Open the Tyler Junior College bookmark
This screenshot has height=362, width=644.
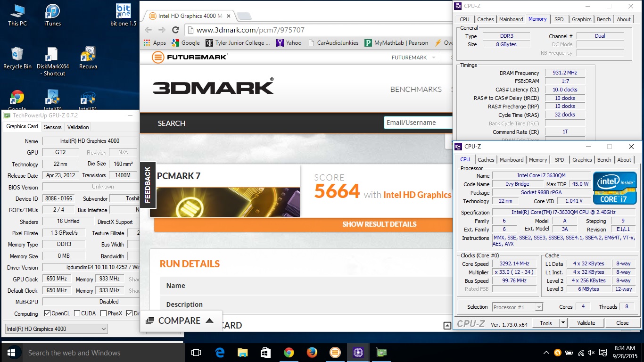(238, 43)
